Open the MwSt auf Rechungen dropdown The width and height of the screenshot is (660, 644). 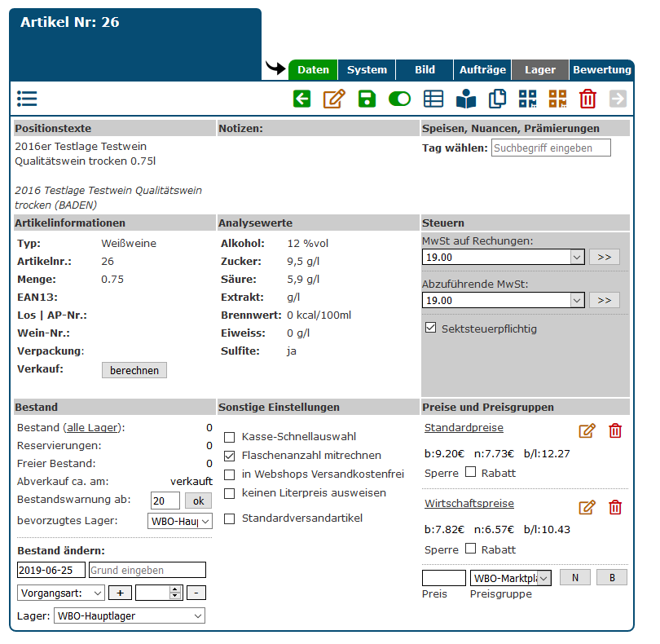point(504,257)
